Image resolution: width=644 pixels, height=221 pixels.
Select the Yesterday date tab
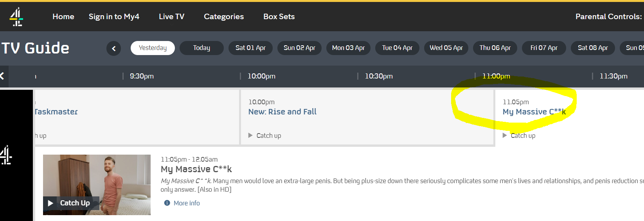[x=153, y=48]
